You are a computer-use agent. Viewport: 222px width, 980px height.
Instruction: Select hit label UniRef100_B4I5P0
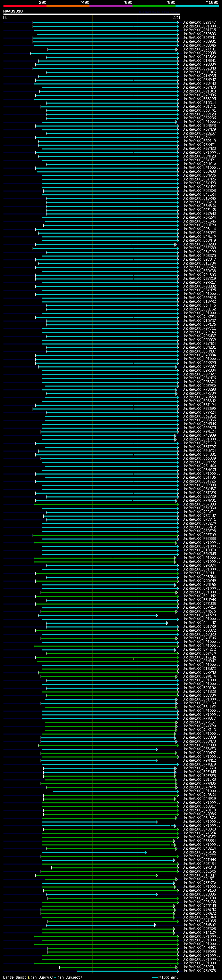199,615
